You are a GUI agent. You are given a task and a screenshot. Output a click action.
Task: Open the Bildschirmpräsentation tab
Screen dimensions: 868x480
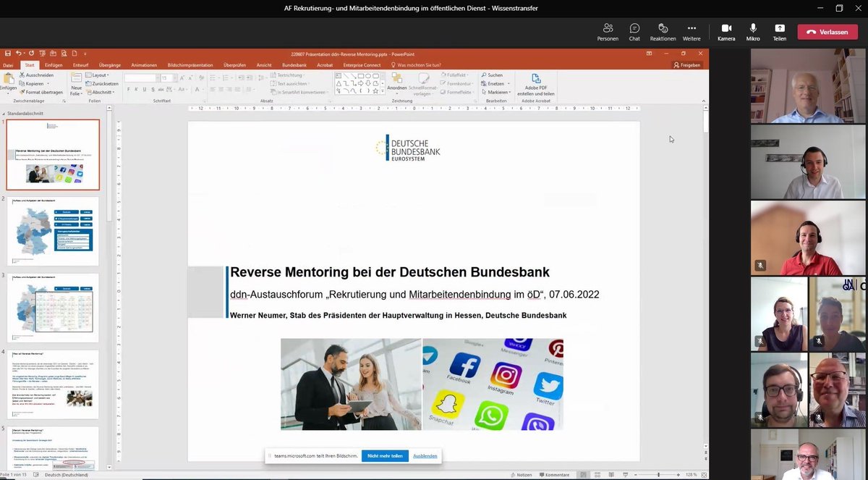[x=190, y=65]
